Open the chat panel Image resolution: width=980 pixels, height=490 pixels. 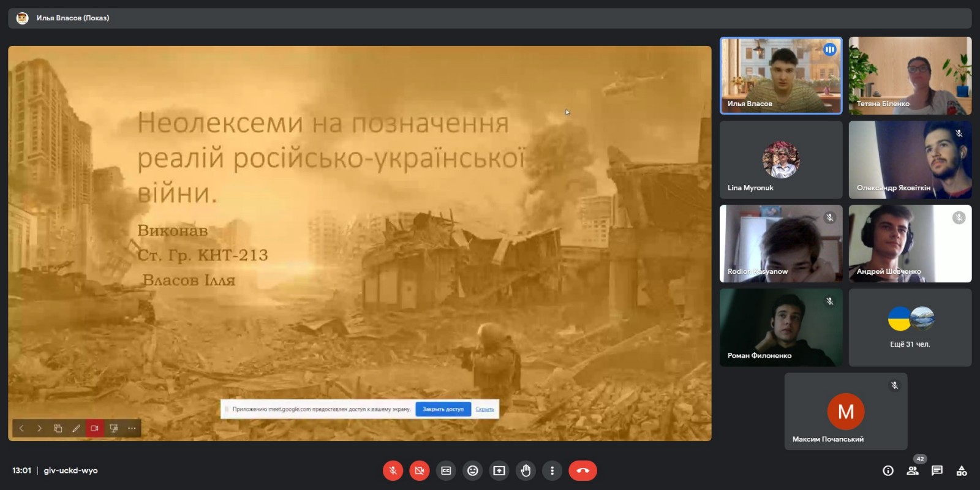(937, 470)
